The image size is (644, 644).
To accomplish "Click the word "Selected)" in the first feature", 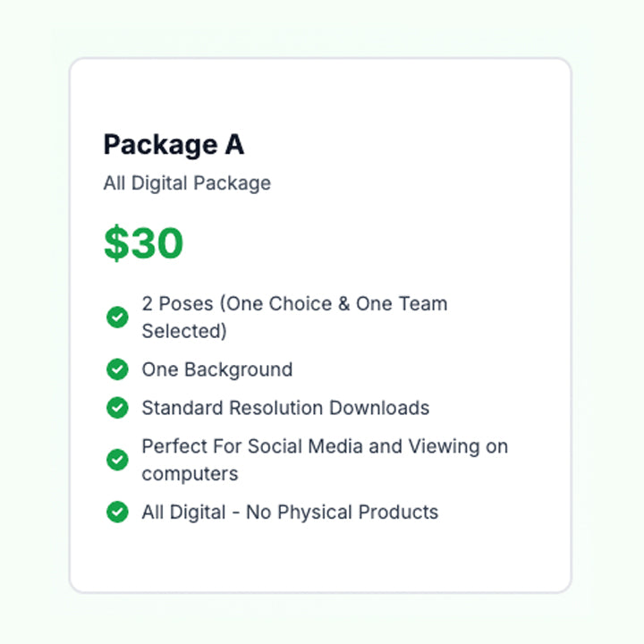I will tap(184, 331).
